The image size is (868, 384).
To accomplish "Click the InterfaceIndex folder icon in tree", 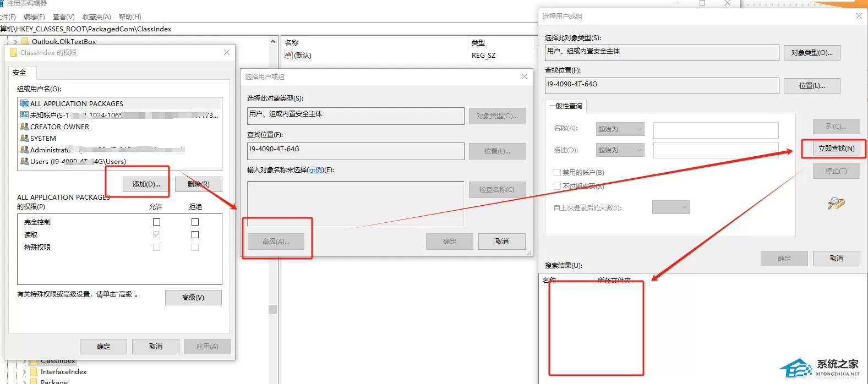I will pyautogui.click(x=34, y=372).
